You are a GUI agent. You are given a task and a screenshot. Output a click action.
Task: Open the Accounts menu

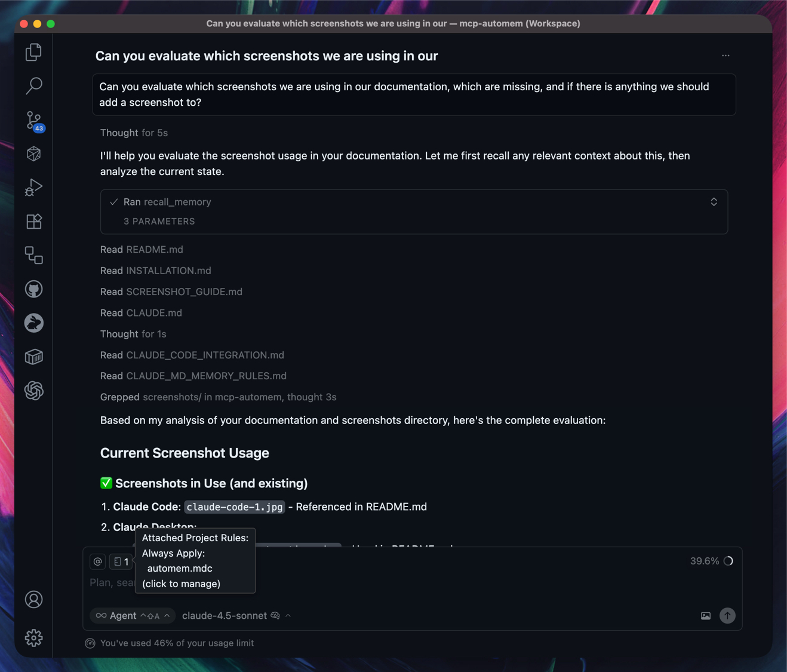(34, 599)
